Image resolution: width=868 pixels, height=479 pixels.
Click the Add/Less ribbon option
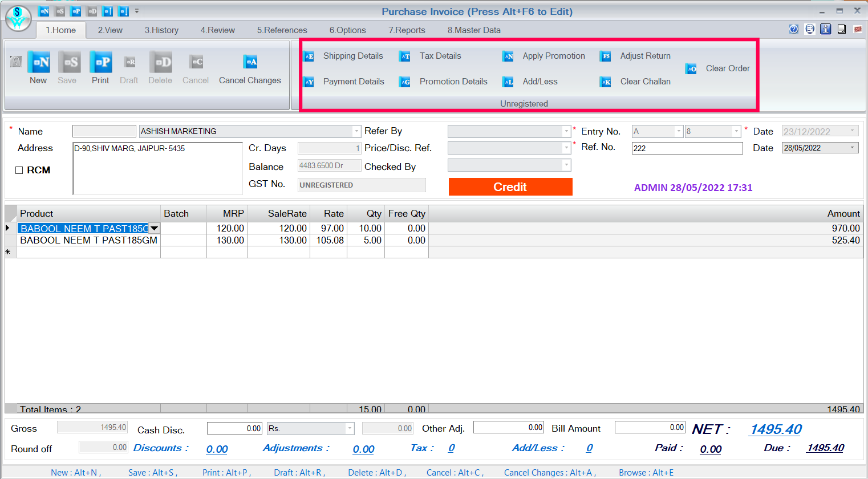click(530, 82)
